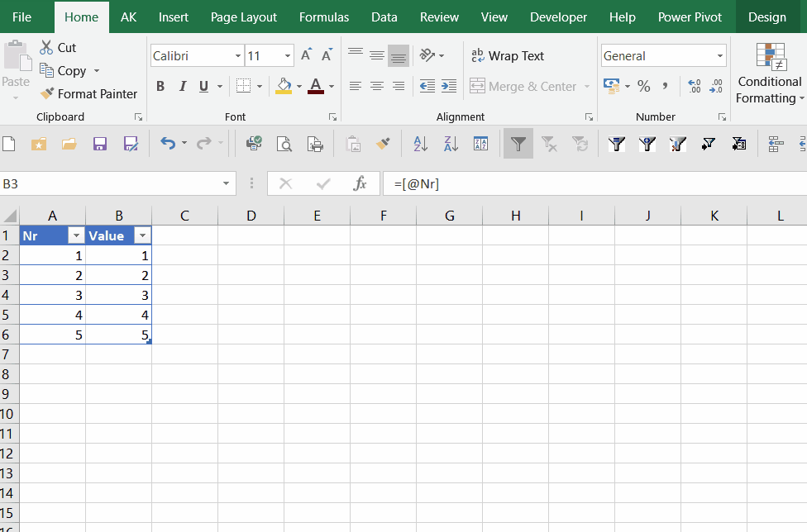Sort A to Z ascending
Screen dimensions: 807x532
click(421, 144)
